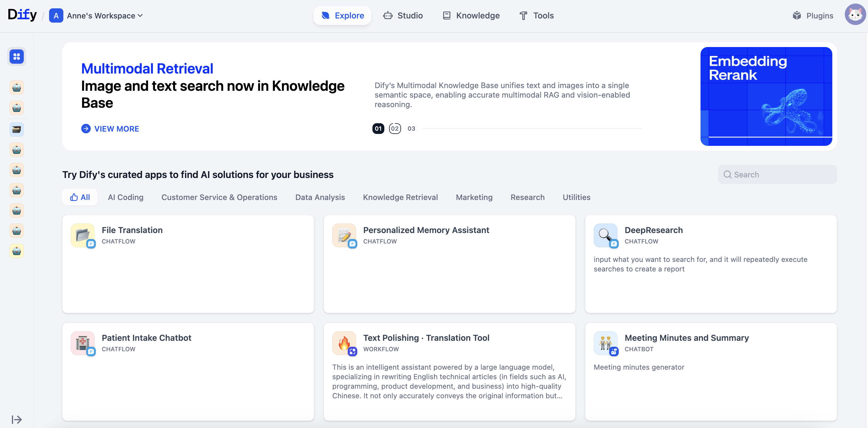This screenshot has height=428, width=868.
Task: Open the Meeting Minutes and Summary card
Action: pyautogui.click(x=711, y=371)
